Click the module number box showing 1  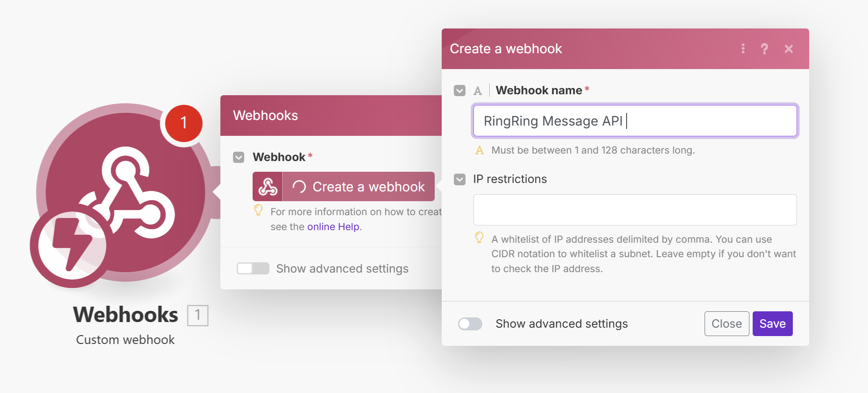(x=198, y=315)
